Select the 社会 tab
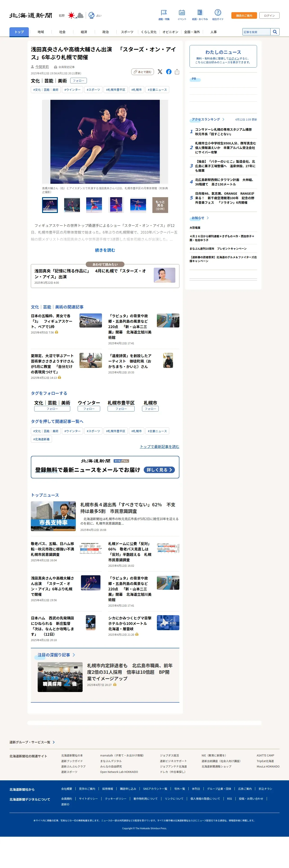This screenshot has width=289, height=868. 62,32
